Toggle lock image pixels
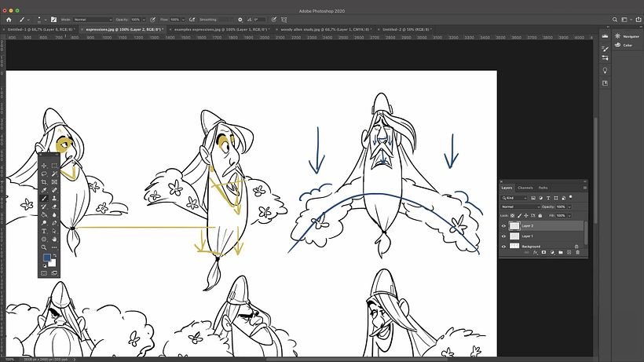This screenshot has width=644, height=362. (519, 215)
